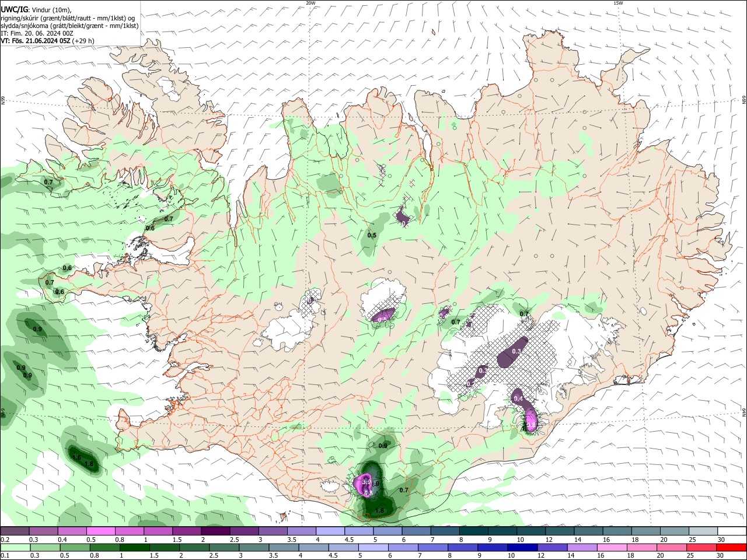Click the rigning/skúrir legend description line
This screenshot has height=560, width=747.
67,17
